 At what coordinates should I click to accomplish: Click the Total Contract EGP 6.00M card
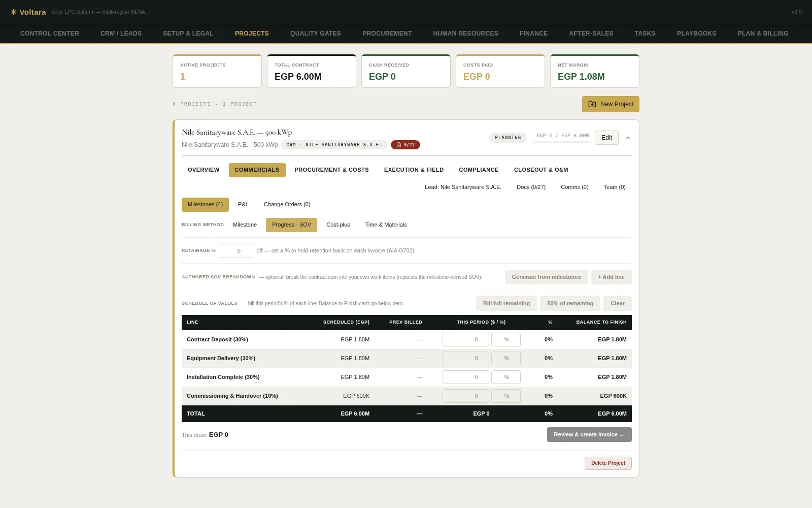coord(312,71)
